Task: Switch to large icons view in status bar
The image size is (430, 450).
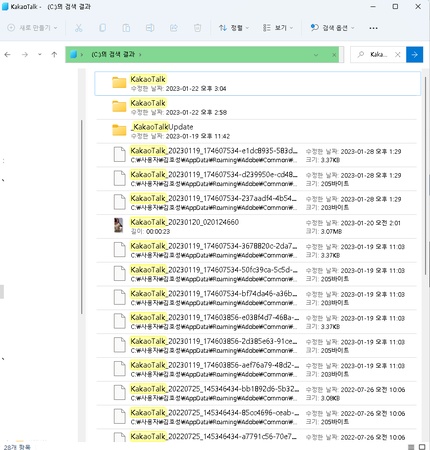Action: point(422,447)
